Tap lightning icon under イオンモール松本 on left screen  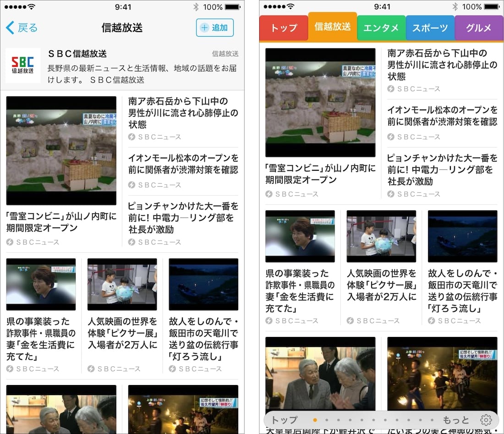[131, 184]
